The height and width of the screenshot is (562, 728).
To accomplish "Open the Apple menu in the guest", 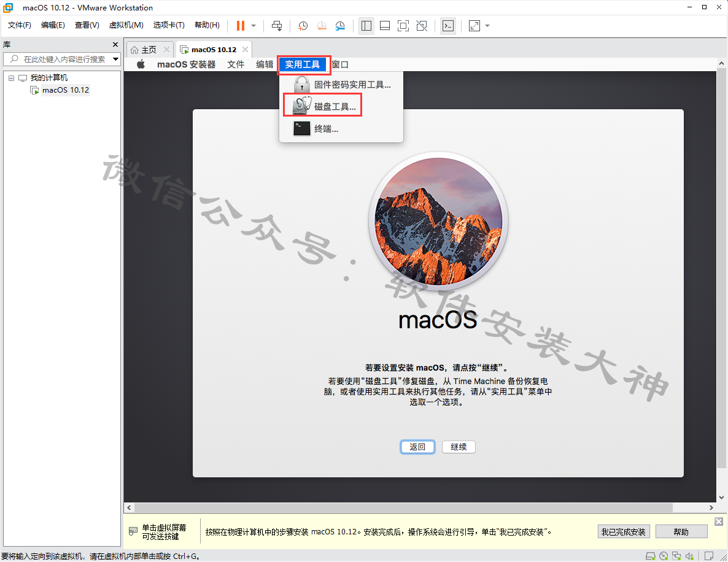I will click(x=141, y=64).
